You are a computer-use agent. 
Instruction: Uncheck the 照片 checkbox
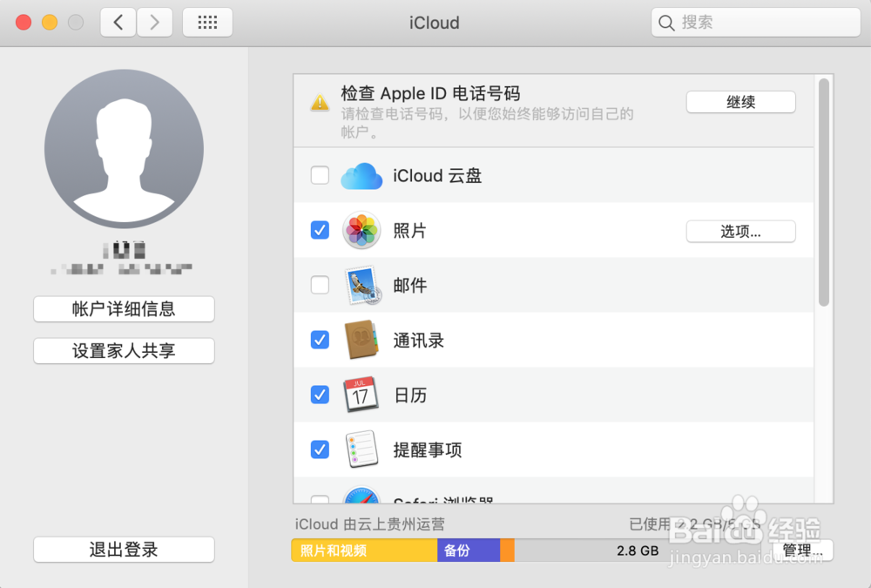pyautogui.click(x=320, y=229)
